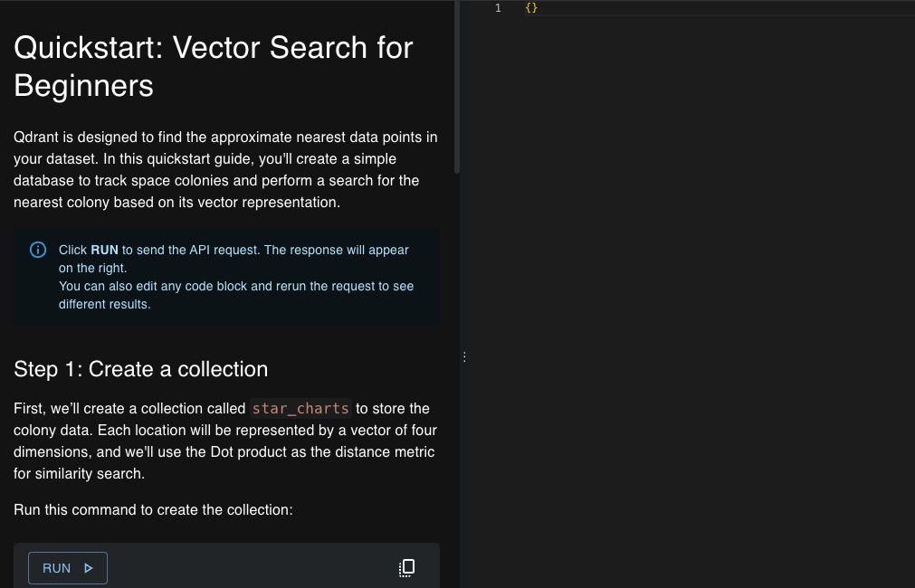The image size is (915, 588).
Task: Click the tutorial panel vertical scrollbar thumb
Action: [x=457, y=90]
